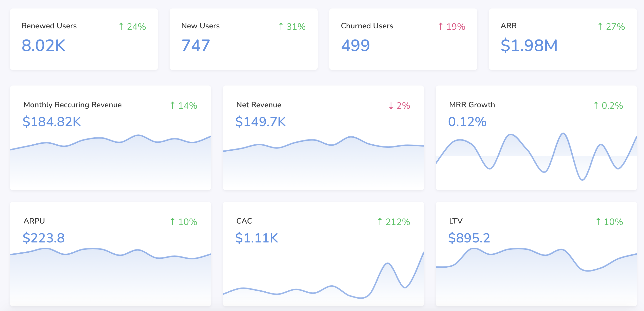Click the ARPU up-arrow icon

pyautogui.click(x=172, y=221)
